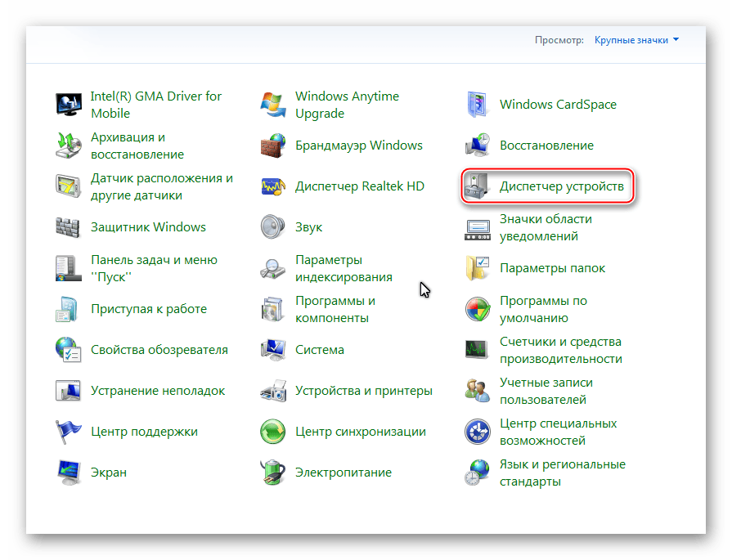Open Центр синхронизации green icon

point(272,432)
